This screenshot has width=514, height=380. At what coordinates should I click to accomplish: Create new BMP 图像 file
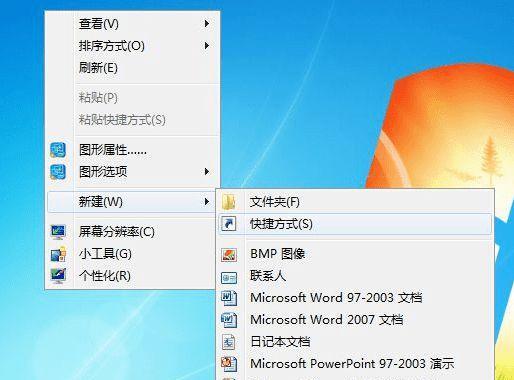click(x=355, y=254)
